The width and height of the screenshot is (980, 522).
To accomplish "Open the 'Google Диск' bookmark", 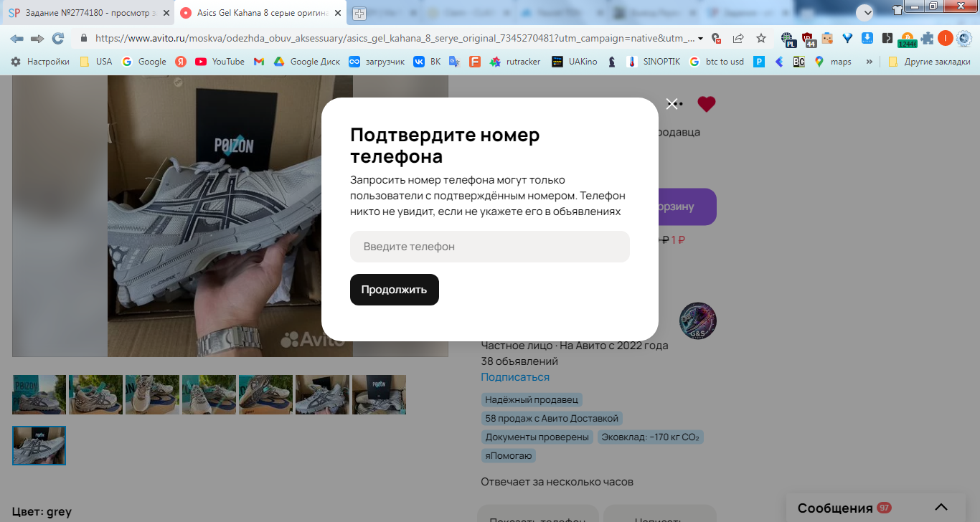I will (x=306, y=62).
